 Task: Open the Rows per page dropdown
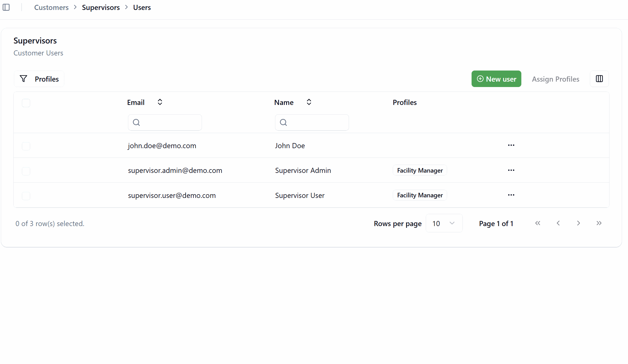(444, 224)
